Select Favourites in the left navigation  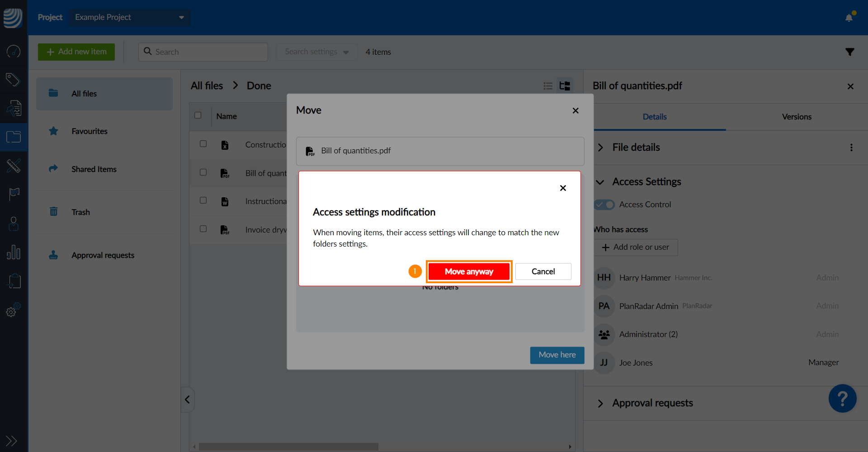(90, 131)
